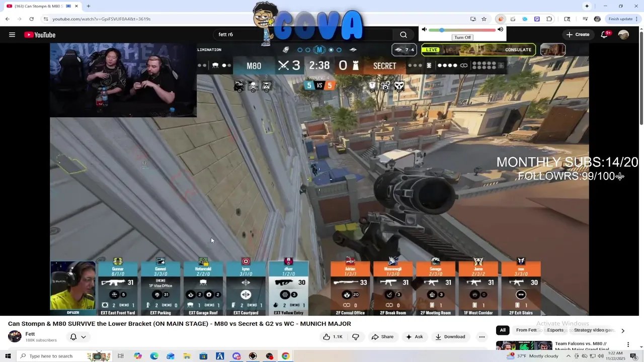Reload the page with the refresh icon

click(x=31, y=19)
